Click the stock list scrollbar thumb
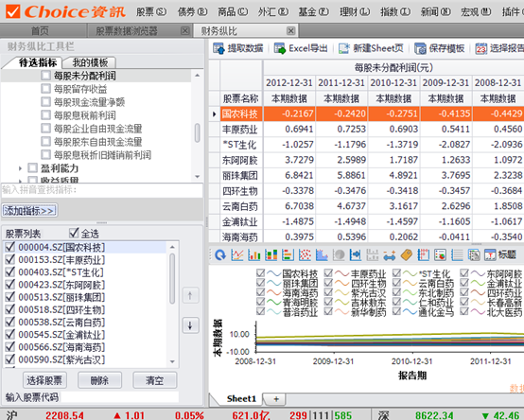The image size is (524, 420). (172, 278)
